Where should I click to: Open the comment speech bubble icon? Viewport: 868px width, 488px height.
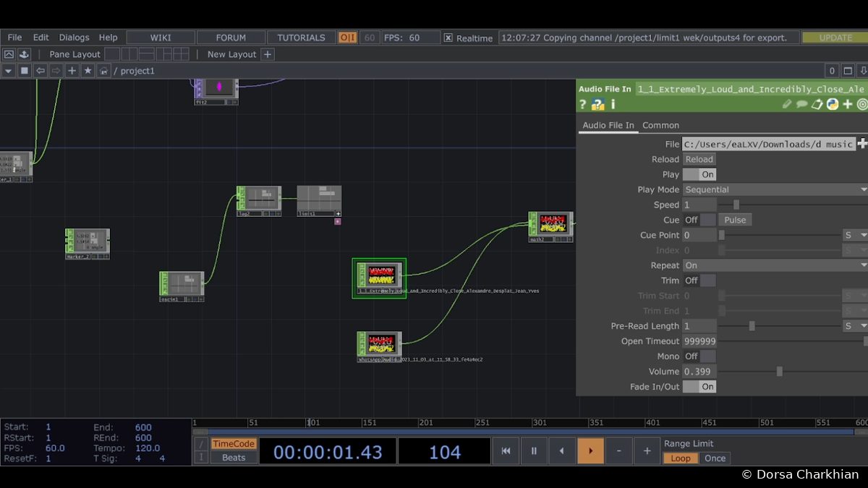point(802,104)
